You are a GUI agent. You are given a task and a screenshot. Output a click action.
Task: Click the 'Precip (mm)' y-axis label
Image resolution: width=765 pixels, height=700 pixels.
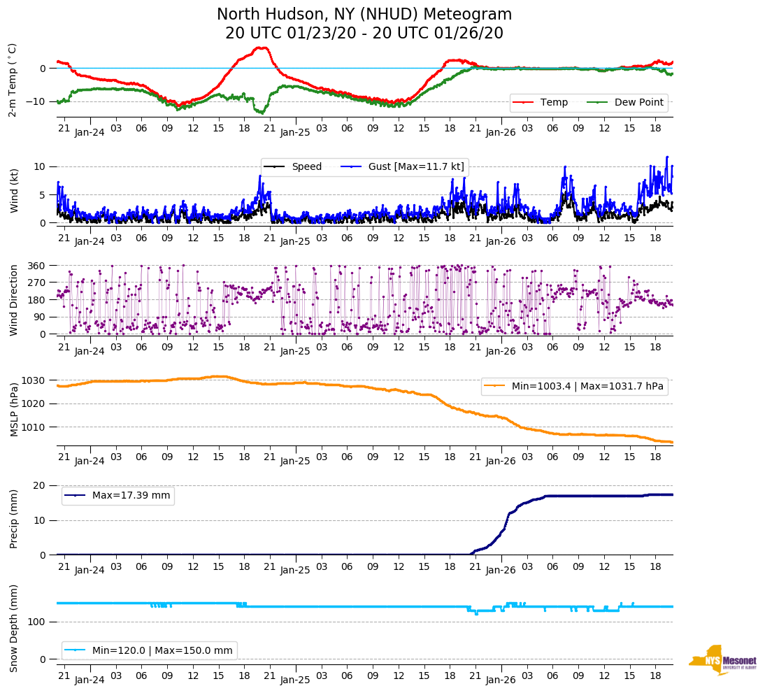14,520
